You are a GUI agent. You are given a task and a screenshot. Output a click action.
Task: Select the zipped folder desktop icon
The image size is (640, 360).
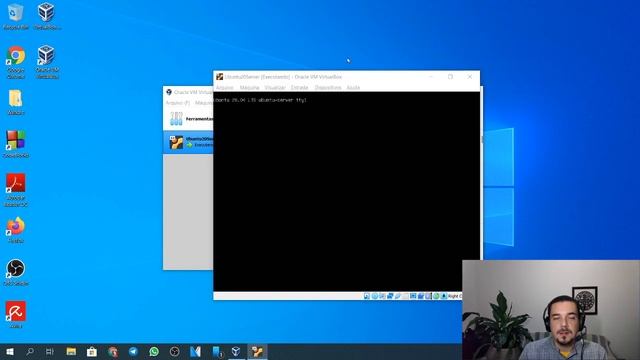(16, 102)
